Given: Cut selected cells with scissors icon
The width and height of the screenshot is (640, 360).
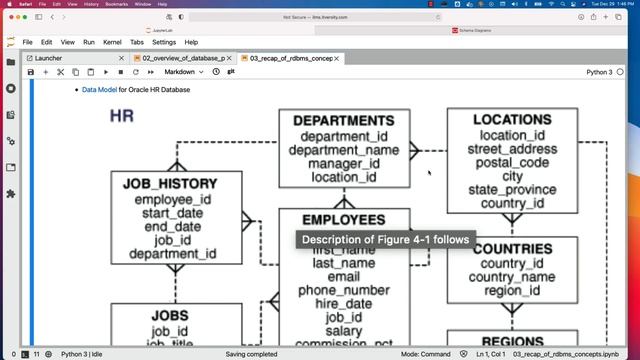Looking at the screenshot, I should [60, 72].
